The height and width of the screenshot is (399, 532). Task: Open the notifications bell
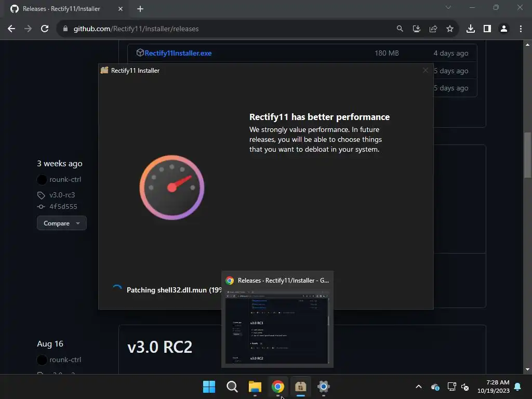click(x=517, y=387)
